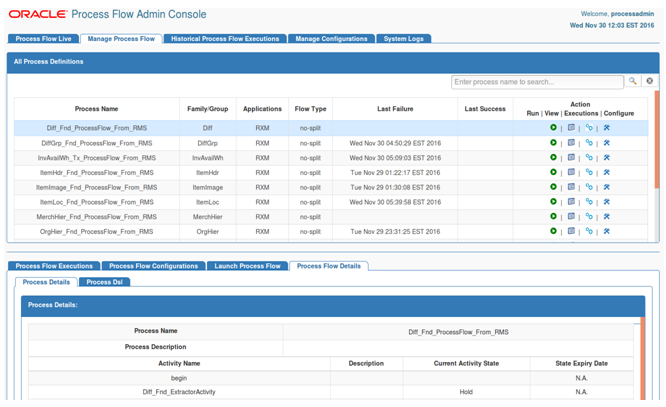666x407 pixels.
Task: Select the Process Flow Details tab
Action: pyautogui.click(x=329, y=266)
